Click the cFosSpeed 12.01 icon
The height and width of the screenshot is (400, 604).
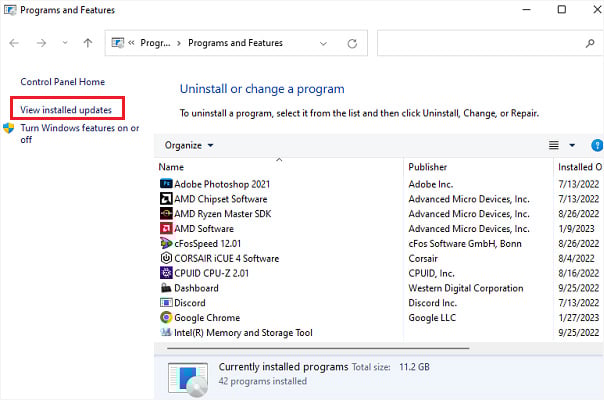(x=166, y=243)
